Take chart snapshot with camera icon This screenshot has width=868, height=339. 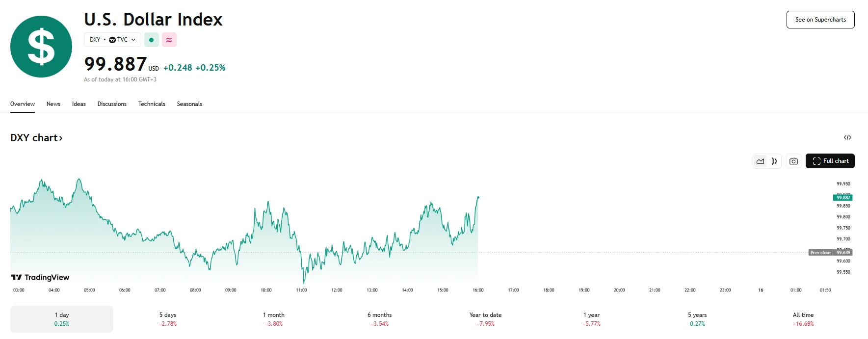(x=793, y=161)
